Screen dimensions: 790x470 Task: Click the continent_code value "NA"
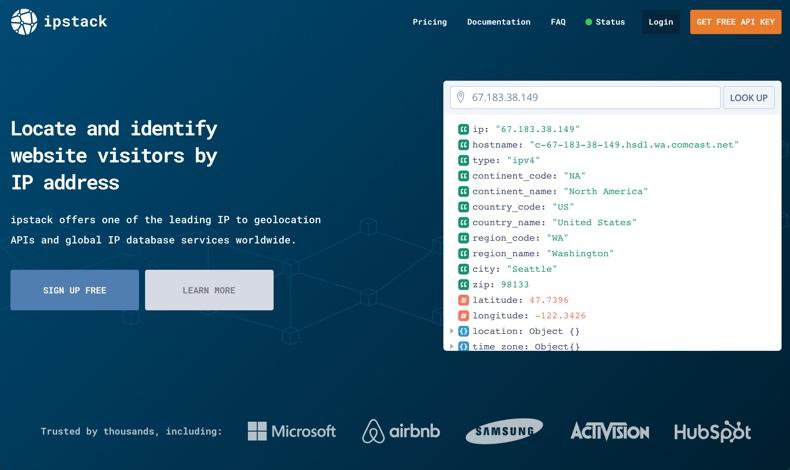[x=574, y=176]
